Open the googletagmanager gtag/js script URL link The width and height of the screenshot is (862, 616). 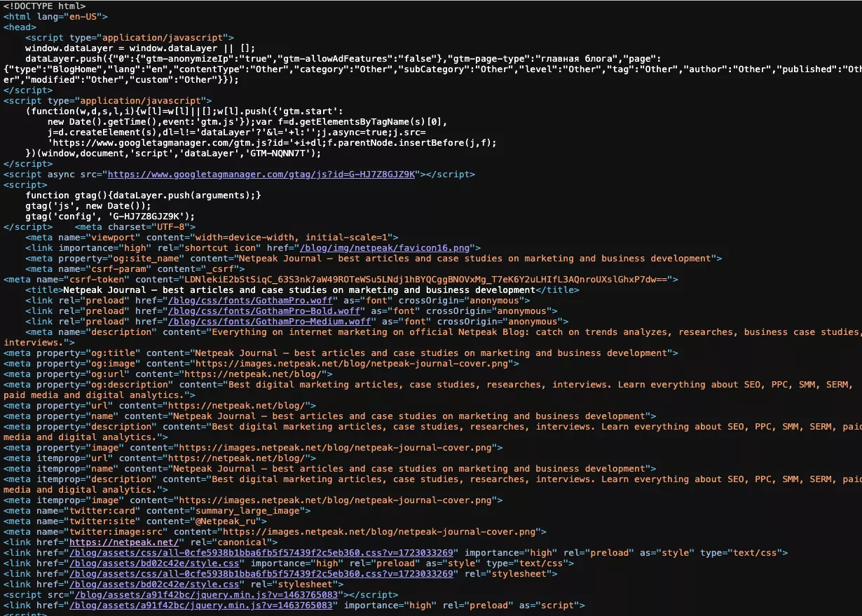[x=261, y=174]
